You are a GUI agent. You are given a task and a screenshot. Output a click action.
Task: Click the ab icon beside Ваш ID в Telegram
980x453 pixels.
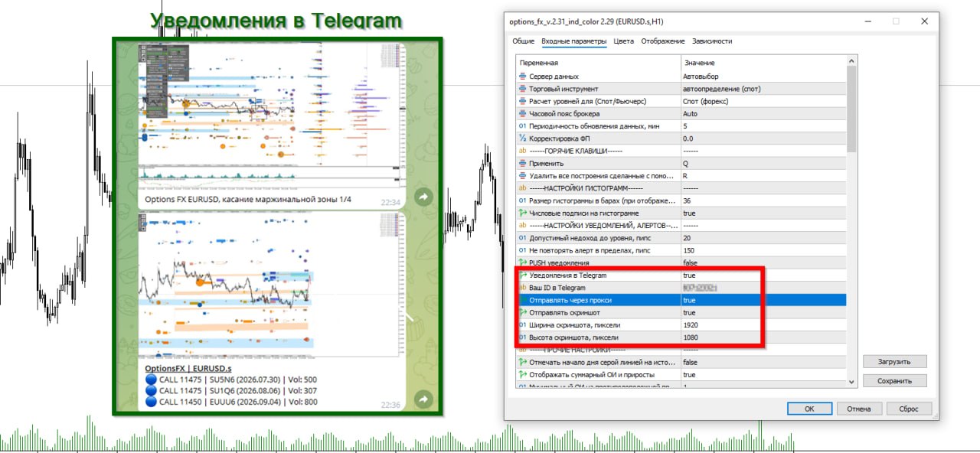[x=523, y=288]
